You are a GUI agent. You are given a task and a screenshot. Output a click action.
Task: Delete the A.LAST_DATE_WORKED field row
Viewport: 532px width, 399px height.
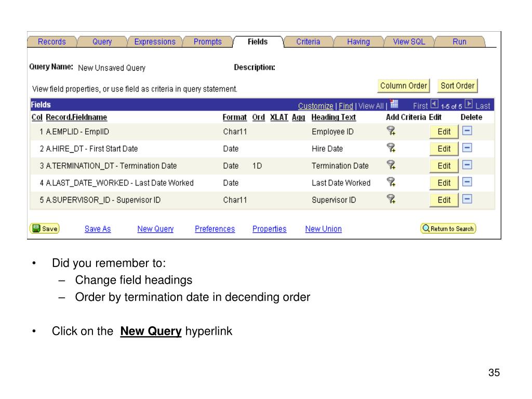click(x=467, y=182)
